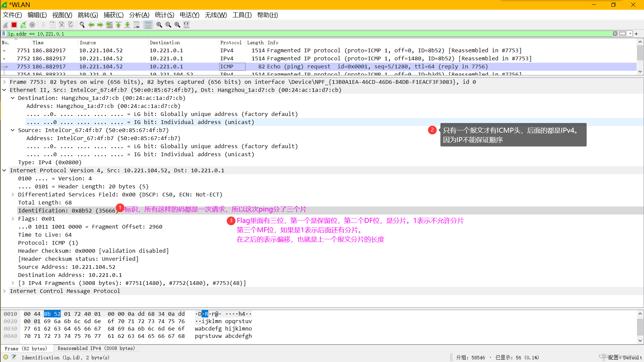The width and height of the screenshot is (644, 362).
Task: Save the capture file icon
Action: tap(53, 25)
